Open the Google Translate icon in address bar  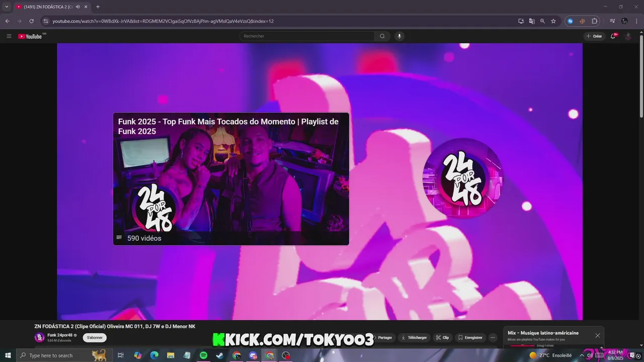[x=532, y=21]
